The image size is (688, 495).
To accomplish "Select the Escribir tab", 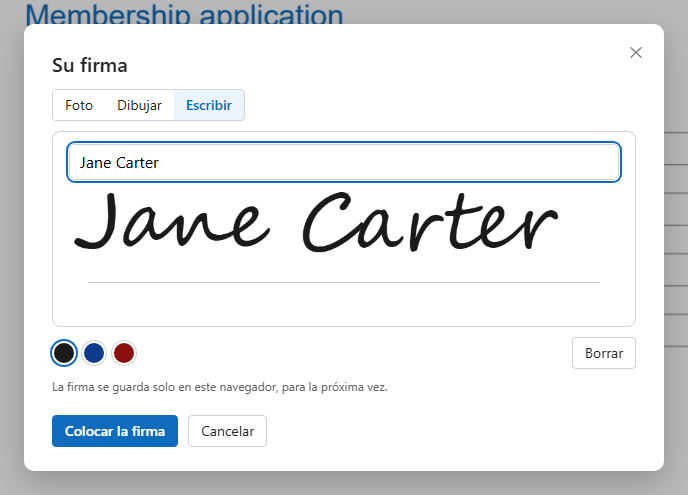I will point(209,105).
